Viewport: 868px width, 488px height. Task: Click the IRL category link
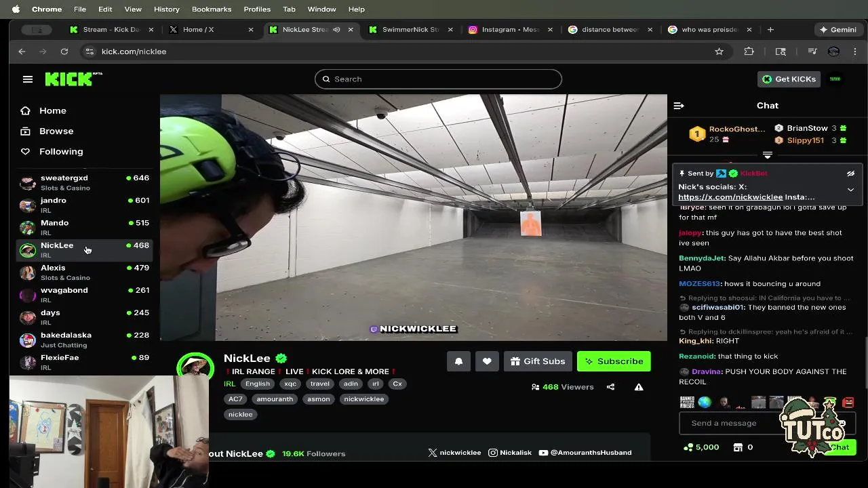pyautogui.click(x=229, y=384)
